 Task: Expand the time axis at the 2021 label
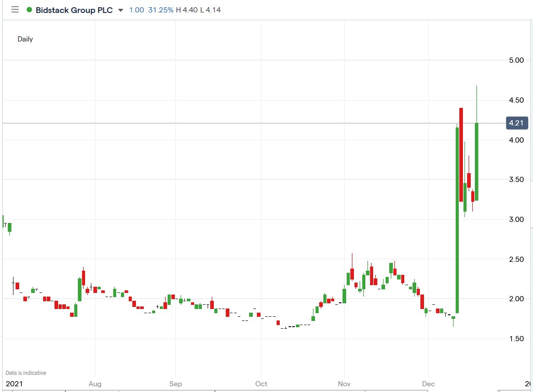13,384
